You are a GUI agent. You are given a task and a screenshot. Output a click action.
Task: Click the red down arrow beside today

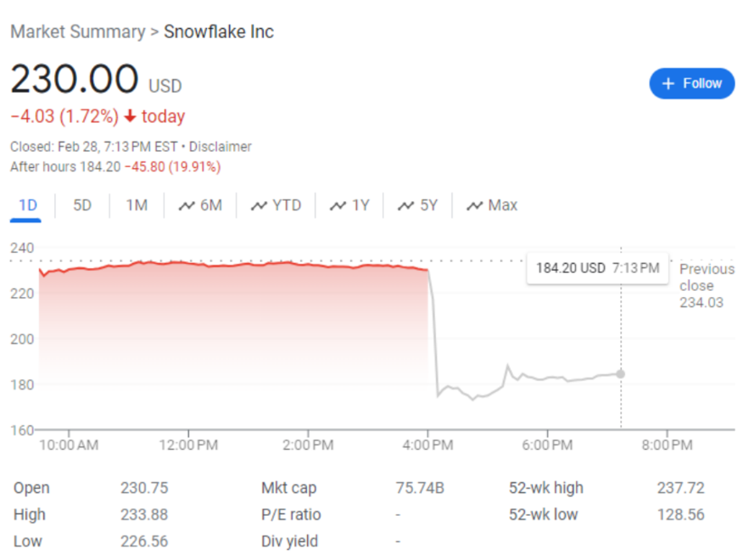[130, 116]
